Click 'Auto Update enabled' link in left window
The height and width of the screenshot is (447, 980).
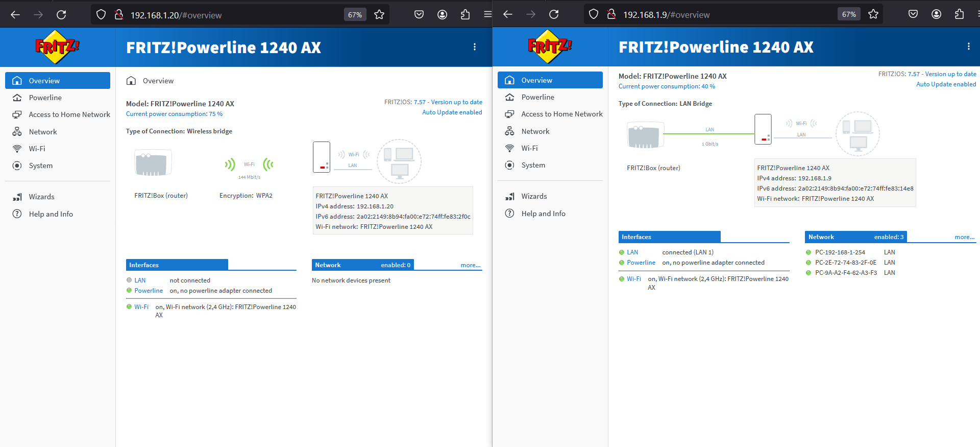tap(452, 112)
